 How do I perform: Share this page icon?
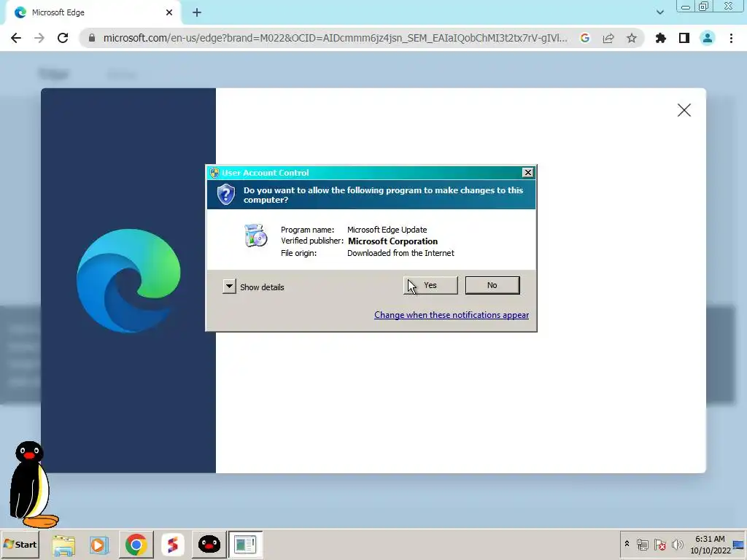(608, 38)
